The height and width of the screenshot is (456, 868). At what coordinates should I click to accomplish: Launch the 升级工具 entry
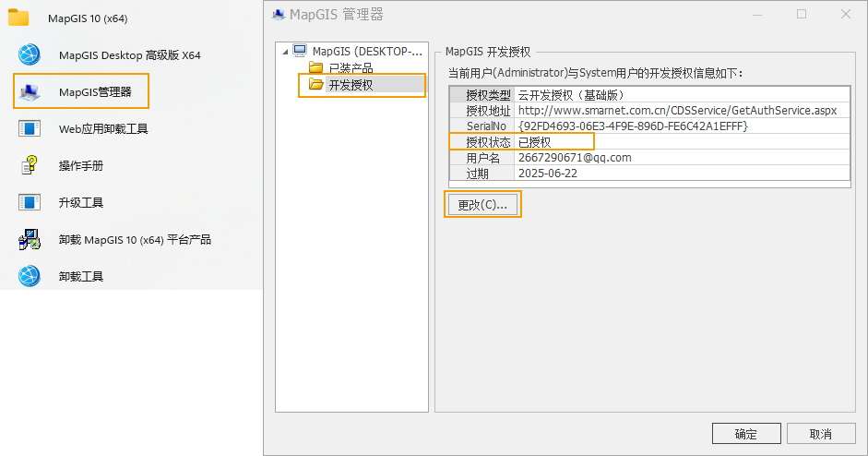[81, 202]
